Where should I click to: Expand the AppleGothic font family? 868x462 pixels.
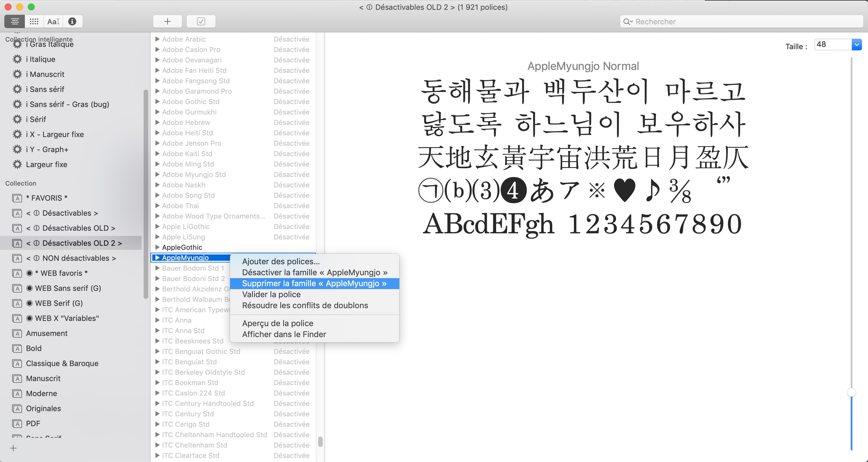(x=157, y=247)
